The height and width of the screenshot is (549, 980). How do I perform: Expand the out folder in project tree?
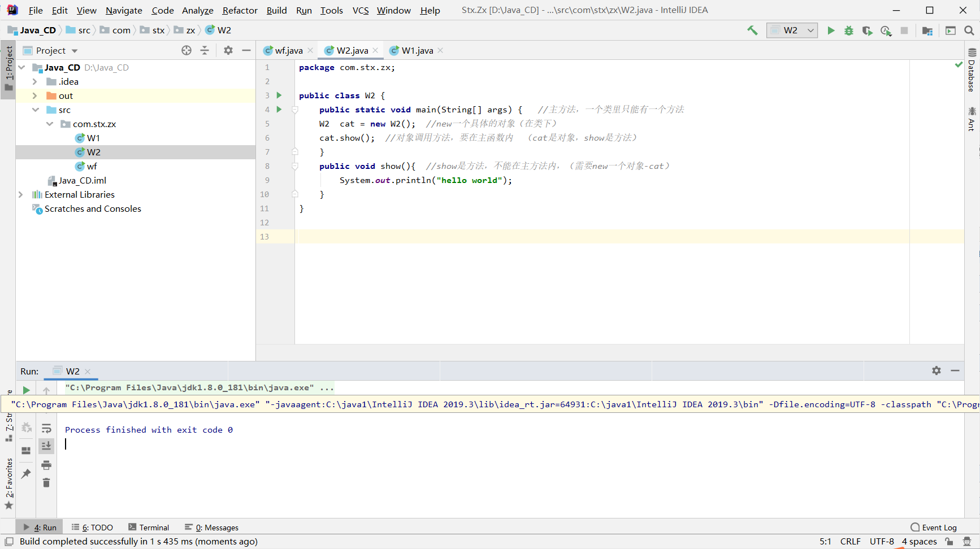click(x=35, y=95)
